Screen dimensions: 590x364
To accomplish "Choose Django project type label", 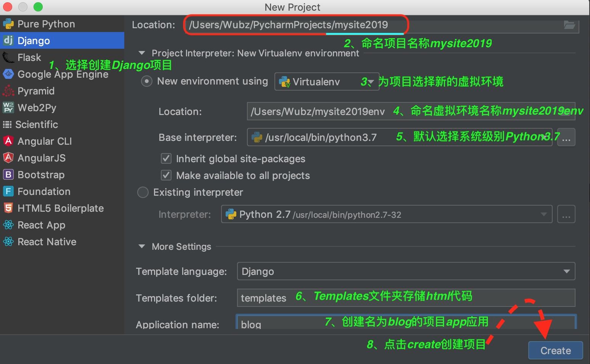I will click(x=34, y=41).
